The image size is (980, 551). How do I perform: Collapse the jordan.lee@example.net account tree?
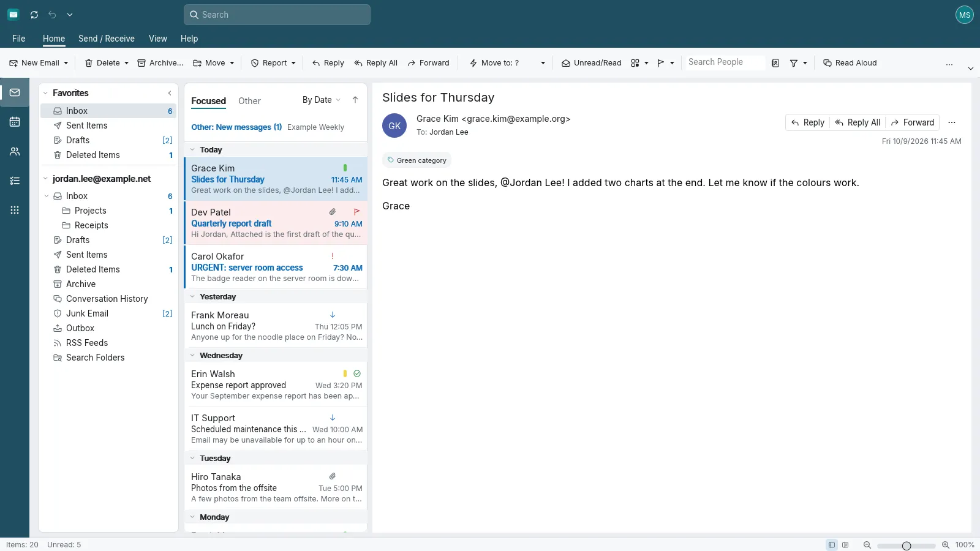(45, 179)
